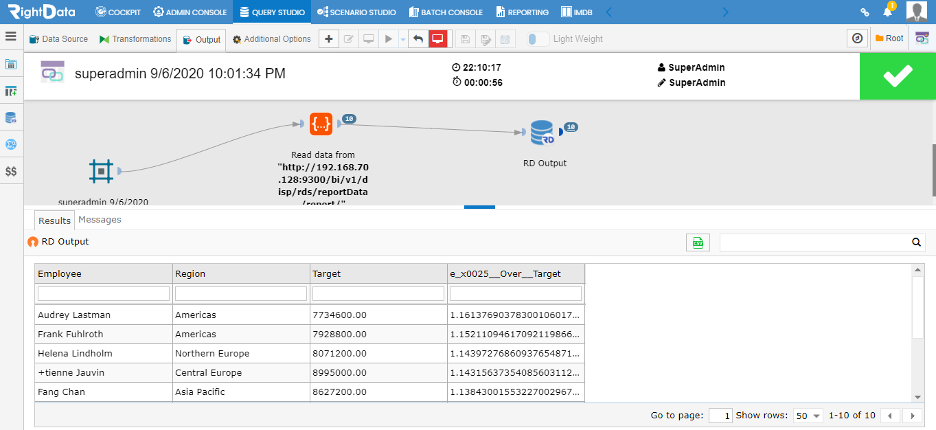936x430 pixels.
Task: Click the Employee column filter field
Action: click(x=104, y=293)
